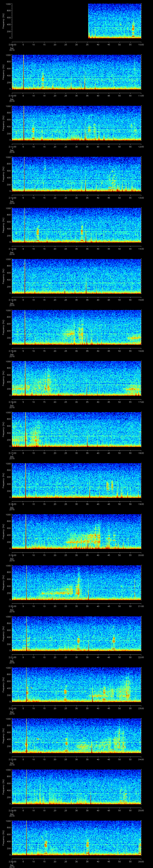Viewport: 153px width, 868px height.
Task: Open the spectrogram panel above the 2:19:00 label
Action: click(x=77, y=531)
